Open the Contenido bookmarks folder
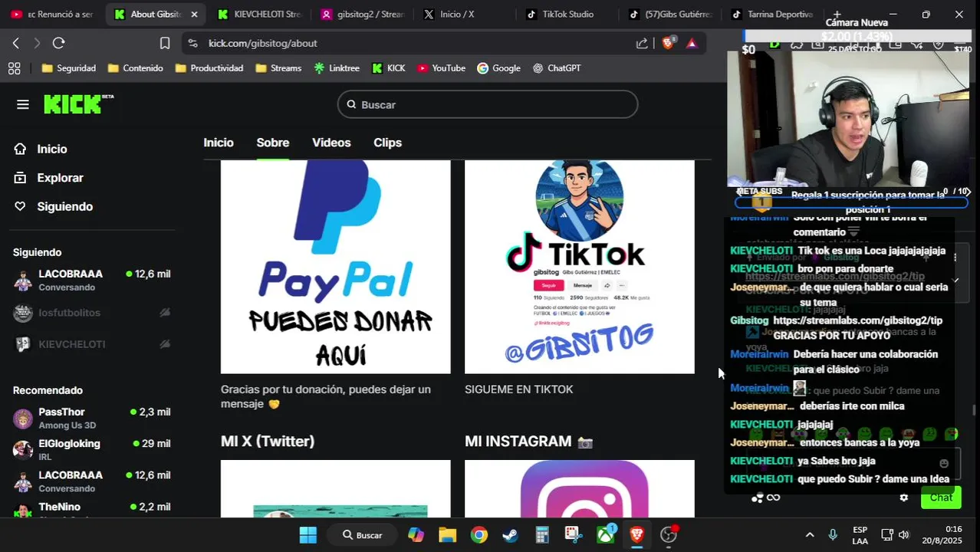The image size is (980, 552). [136, 68]
